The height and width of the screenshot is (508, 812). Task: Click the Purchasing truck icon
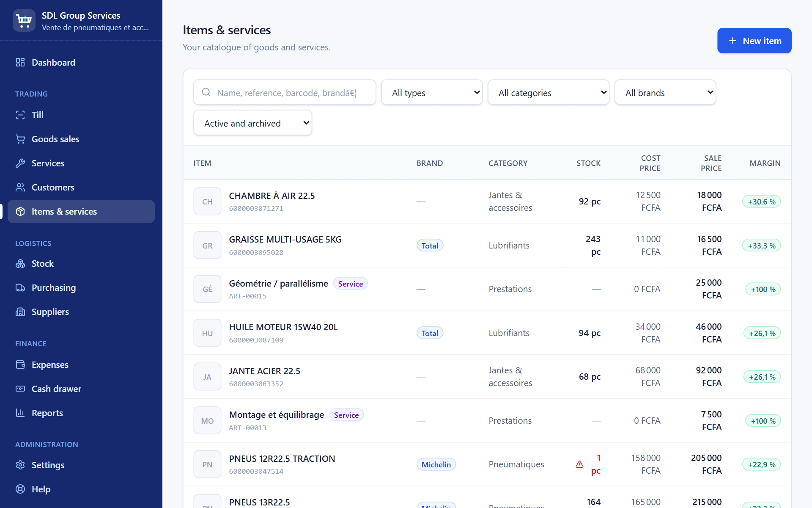(x=20, y=287)
